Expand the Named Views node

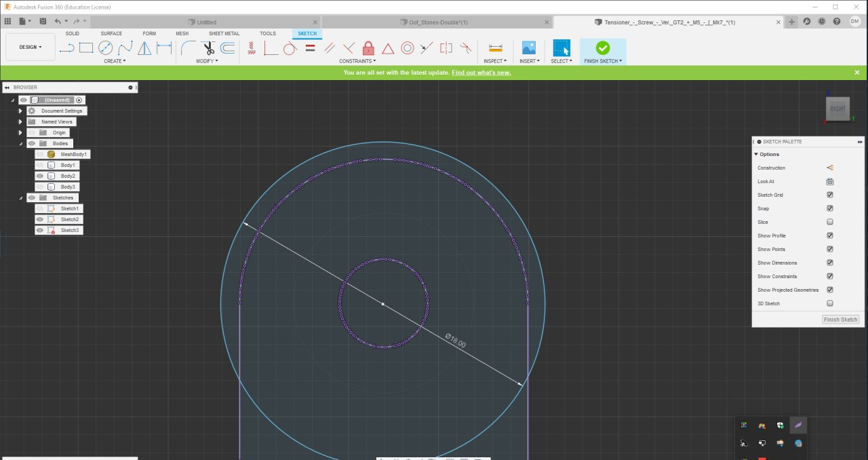[20, 121]
